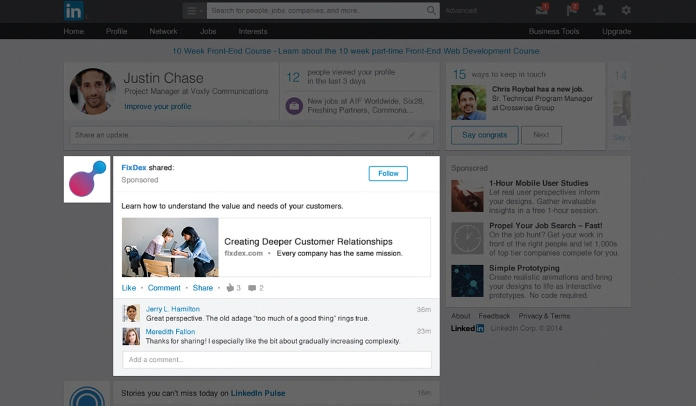
Task: Click the Add a comment field
Action: click(276, 360)
